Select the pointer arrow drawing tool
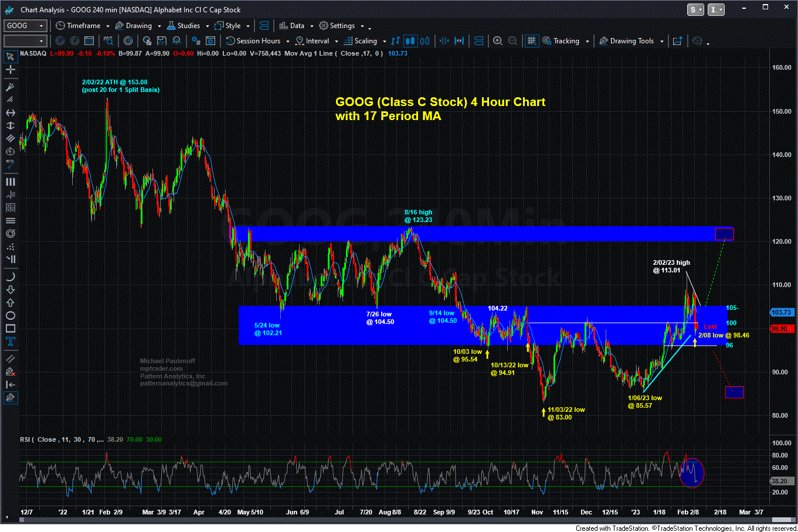798x532 pixels. 10,57
